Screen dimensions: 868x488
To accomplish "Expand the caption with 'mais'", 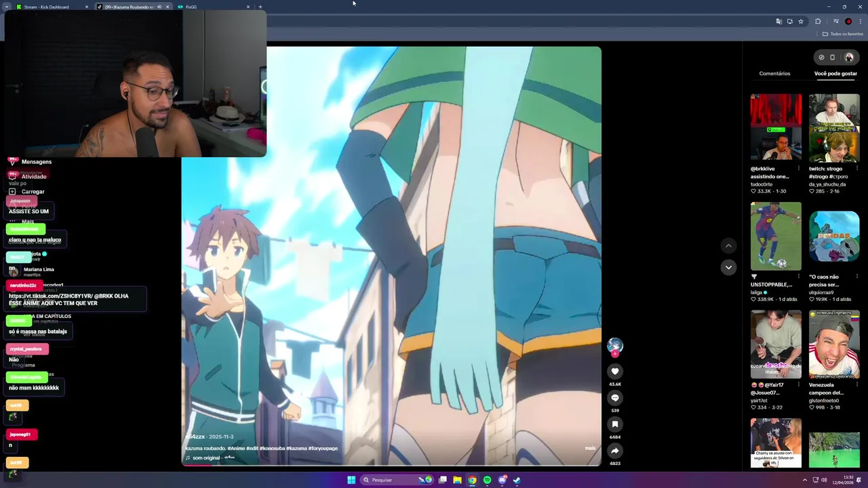I will 590,448.
